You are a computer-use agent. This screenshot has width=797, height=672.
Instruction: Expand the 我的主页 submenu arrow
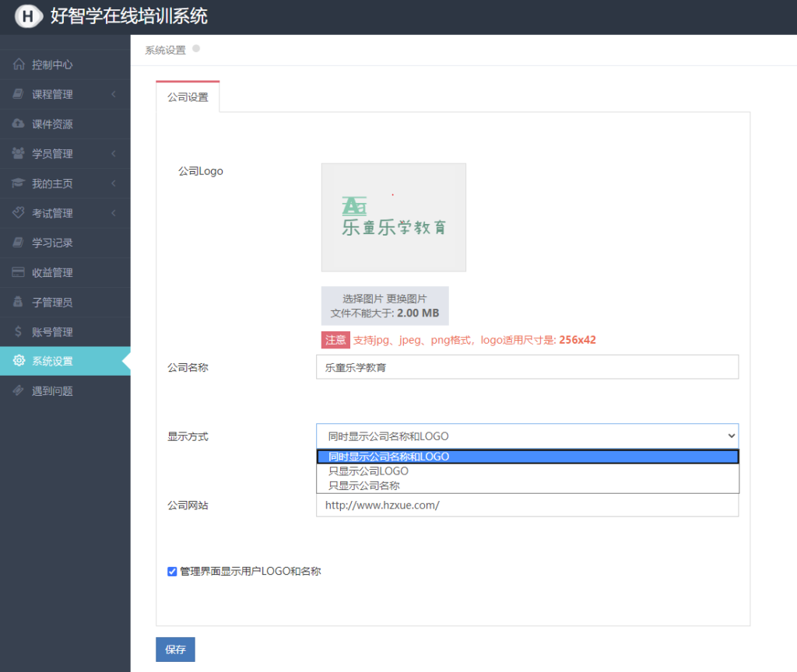(x=114, y=183)
